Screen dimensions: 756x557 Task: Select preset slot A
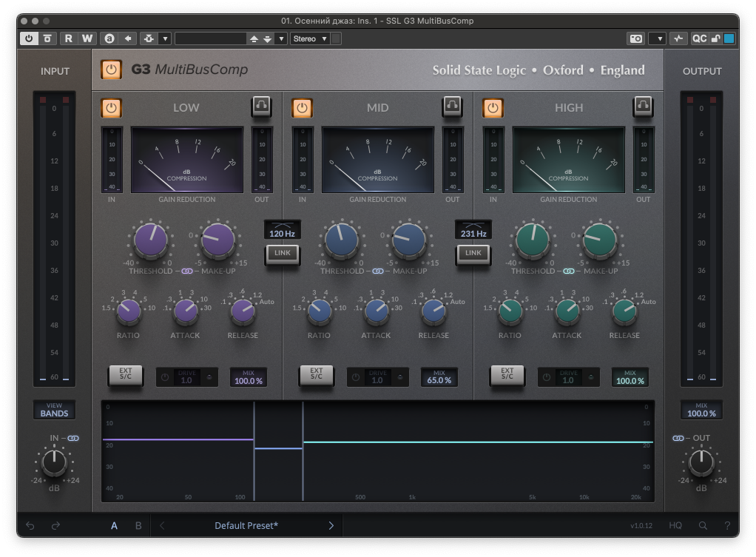[114, 526]
